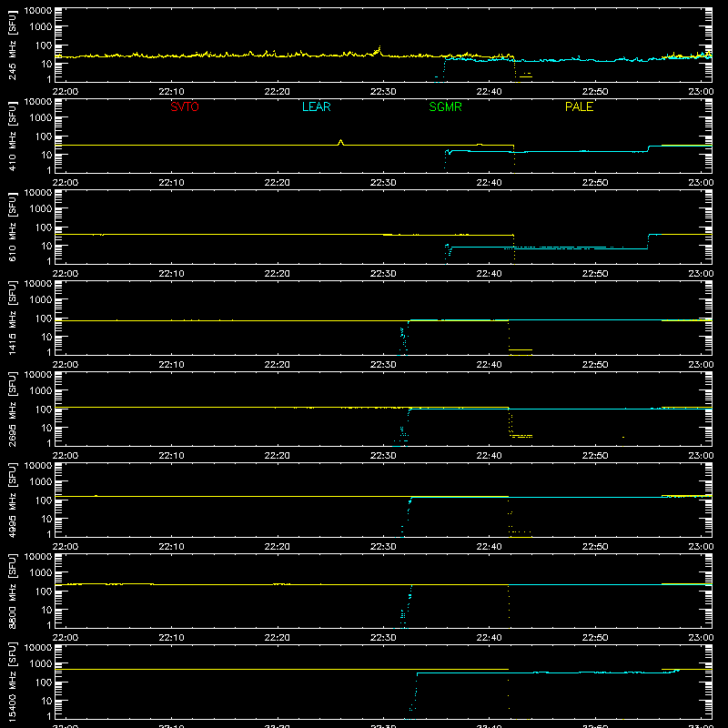The image size is (728, 728).
Task: Click 23:00 time label beneath the 8800 MHz plot
Action: click(x=701, y=638)
